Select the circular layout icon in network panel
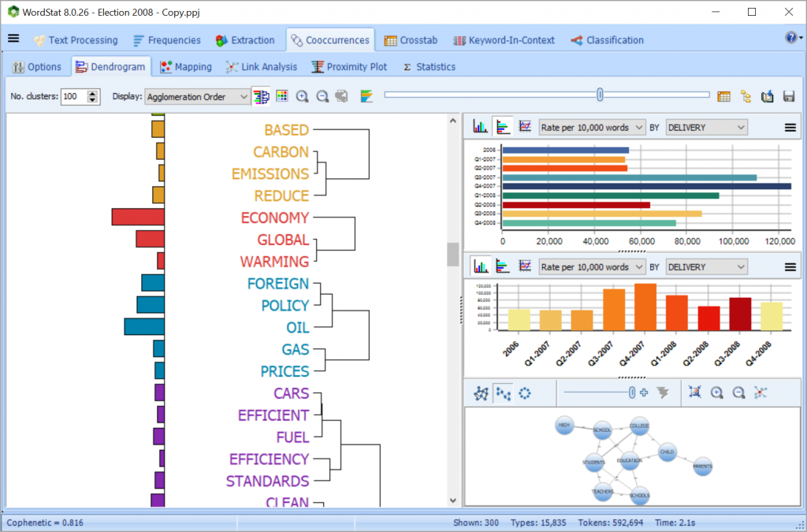This screenshot has height=532, width=807. pyautogui.click(x=524, y=392)
